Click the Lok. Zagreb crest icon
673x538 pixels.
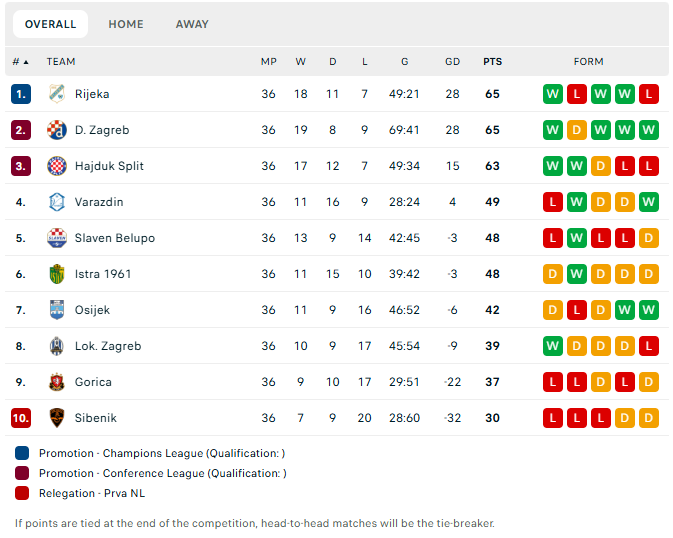coord(57,346)
